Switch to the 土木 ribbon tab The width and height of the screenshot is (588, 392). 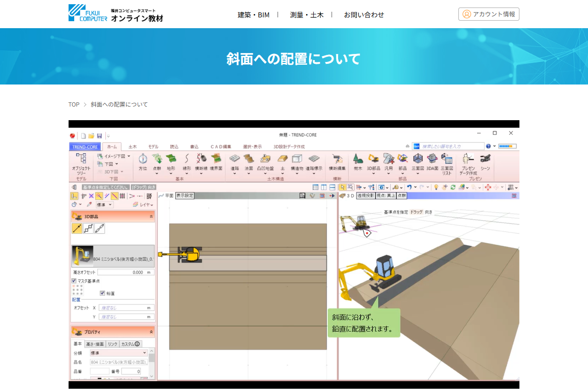click(x=132, y=146)
